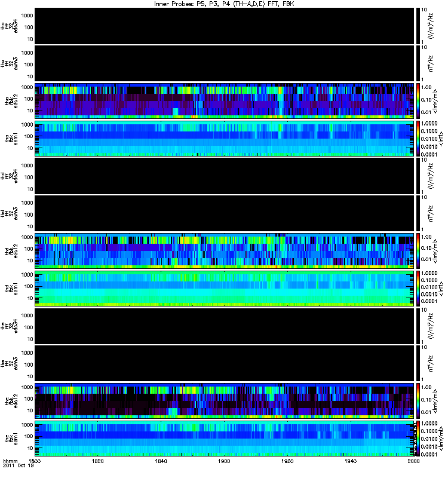Click inside the the fbk edc12 spectrogram
448x478 pixels.
(x=225, y=401)
